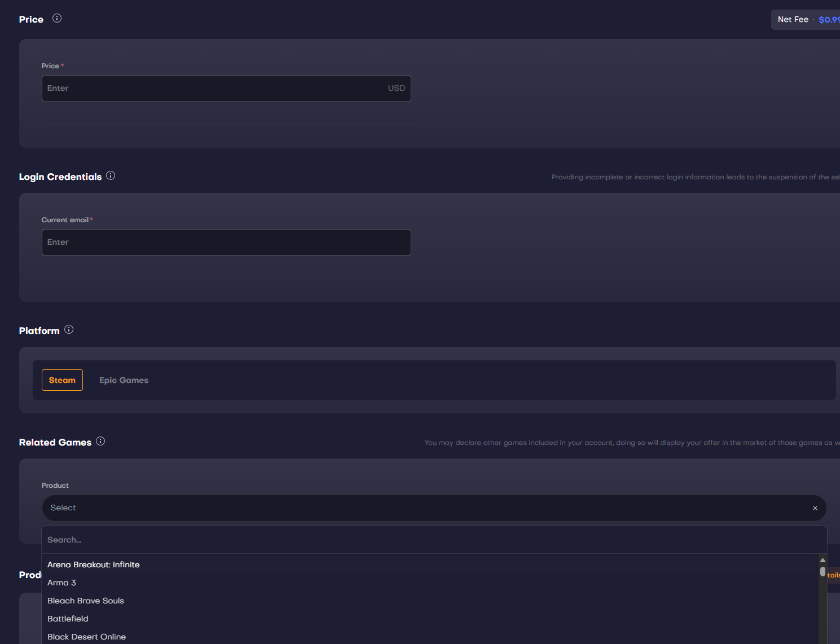Viewport: 840px width, 644px height.
Task: Click the orange details link at right
Action: click(x=833, y=575)
